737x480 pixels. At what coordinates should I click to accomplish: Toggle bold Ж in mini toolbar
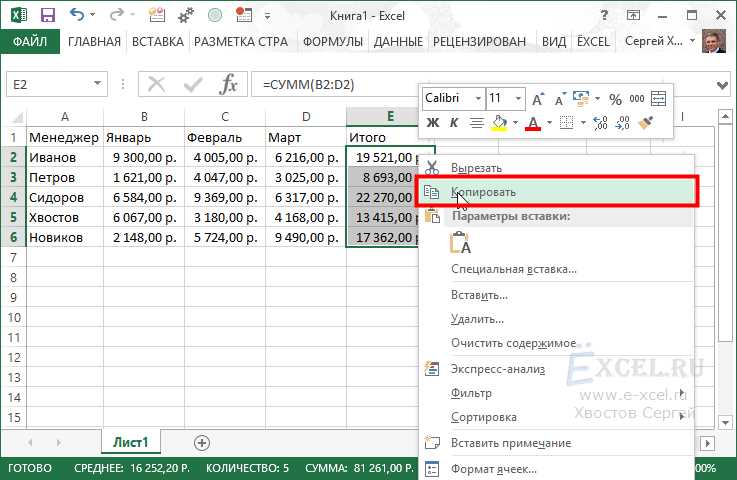432,123
